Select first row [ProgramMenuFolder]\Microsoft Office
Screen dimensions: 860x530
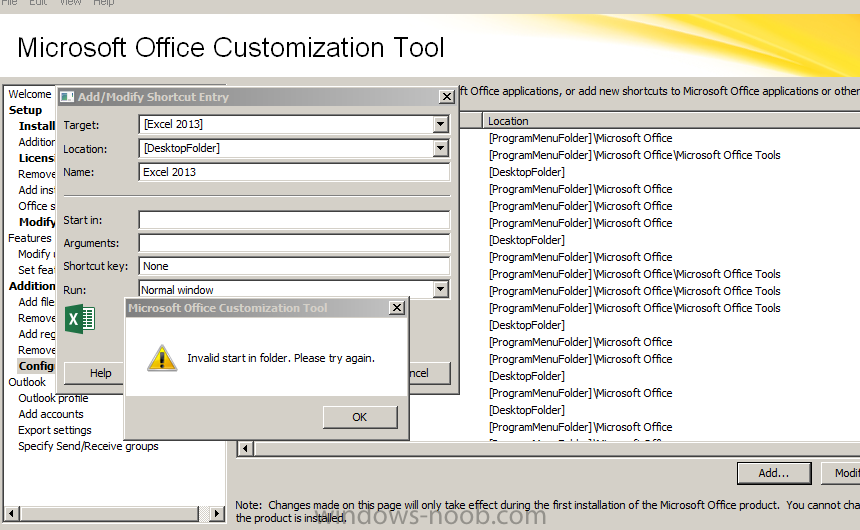(581, 138)
